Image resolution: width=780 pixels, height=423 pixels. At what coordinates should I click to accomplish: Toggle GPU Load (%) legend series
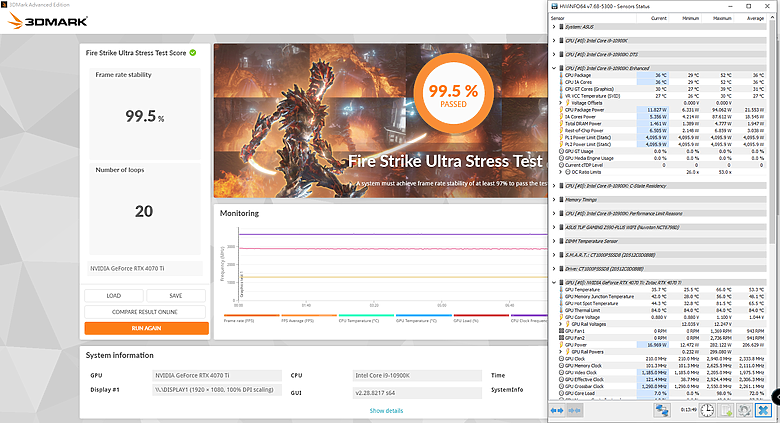pyautogui.click(x=481, y=318)
